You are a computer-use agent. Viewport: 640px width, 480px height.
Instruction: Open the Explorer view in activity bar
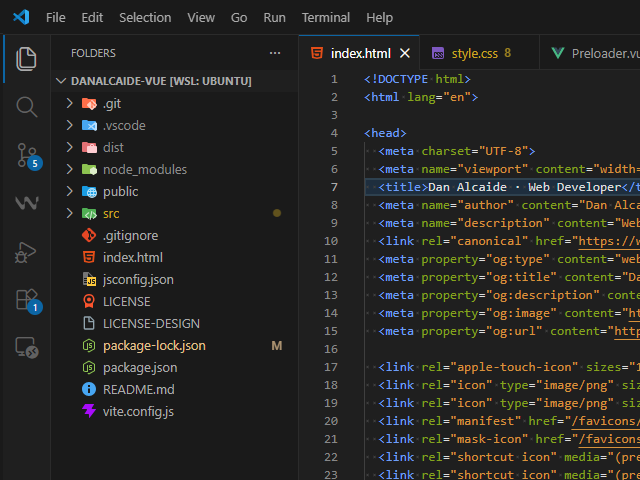[x=26, y=59]
